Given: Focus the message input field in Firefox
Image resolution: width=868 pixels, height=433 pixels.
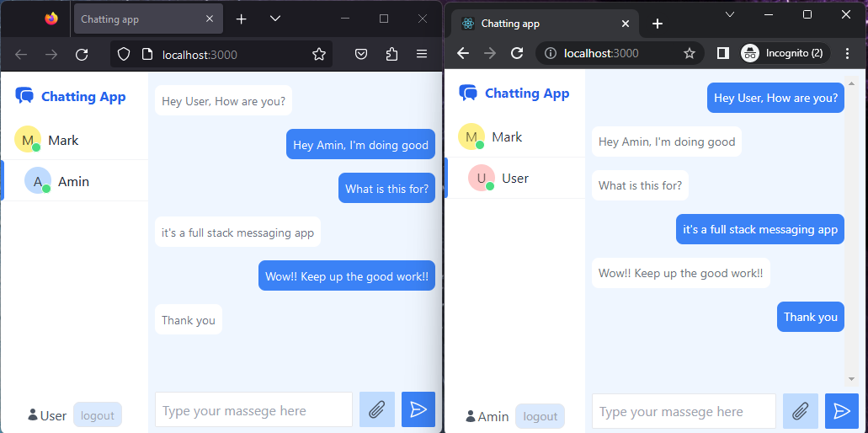Looking at the screenshot, I should point(253,410).
